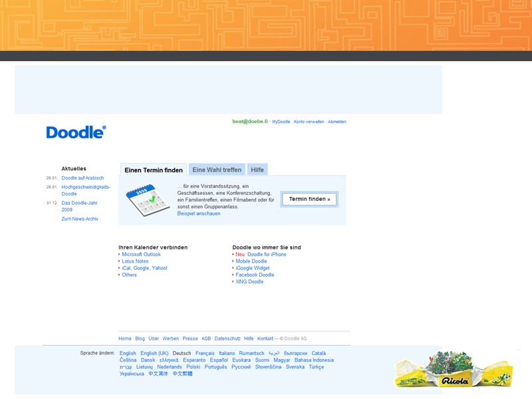Click 'Konto verwalten' account link
The image size is (532, 399).
click(309, 122)
